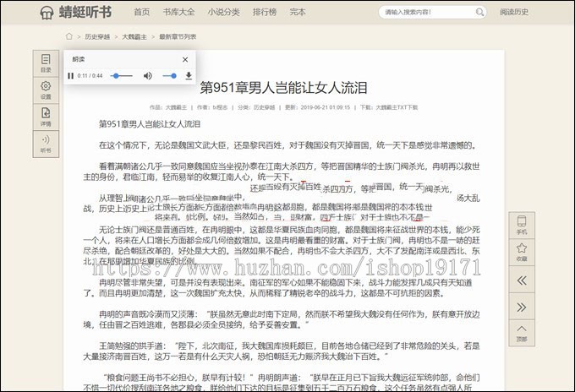Click the audio progress slider
This screenshot has width=575, height=392.
coord(122,76)
